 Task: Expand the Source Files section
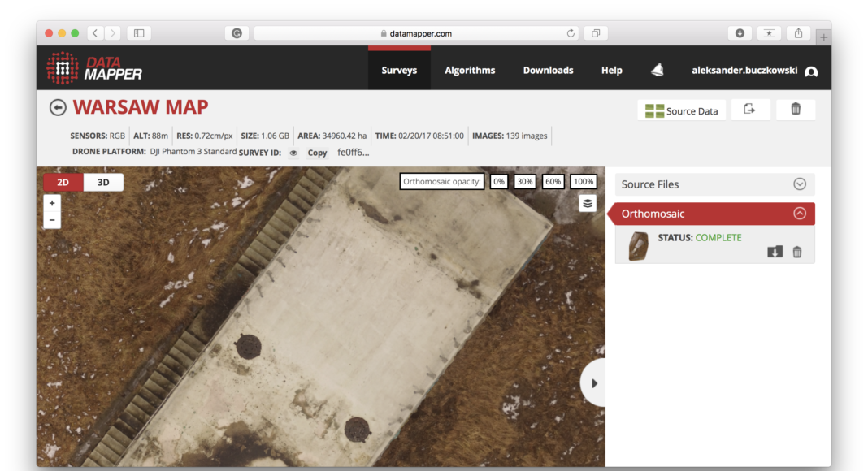[x=800, y=184]
